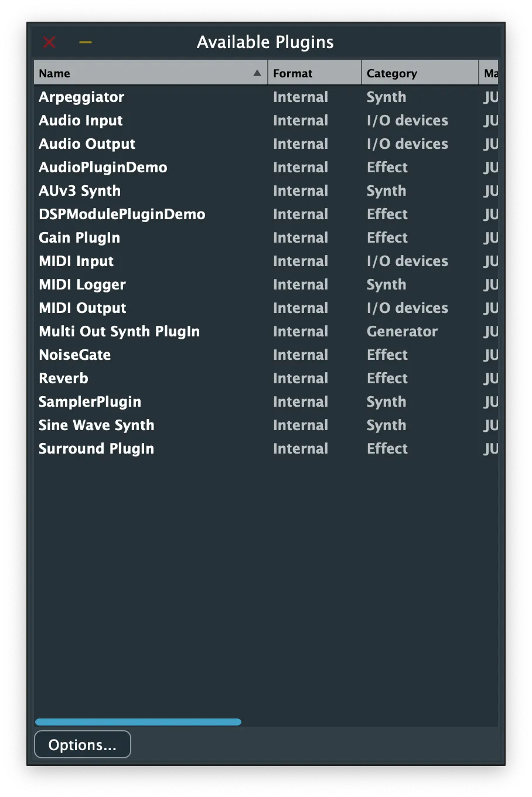Select the MIDI Input plugin

(x=76, y=261)
